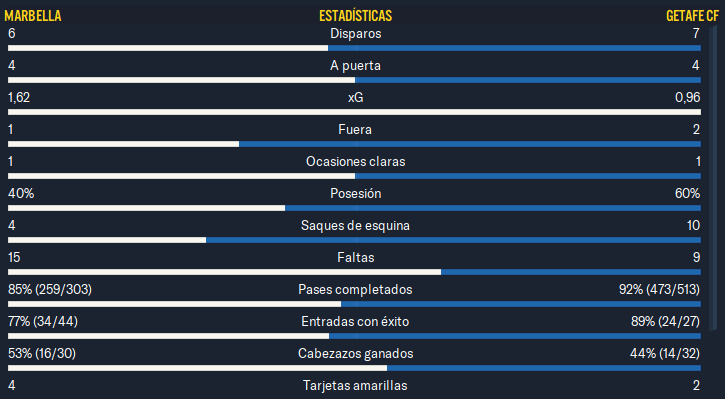Select the Entradas con éxito label
725x399 pixels.
(355, 321)
